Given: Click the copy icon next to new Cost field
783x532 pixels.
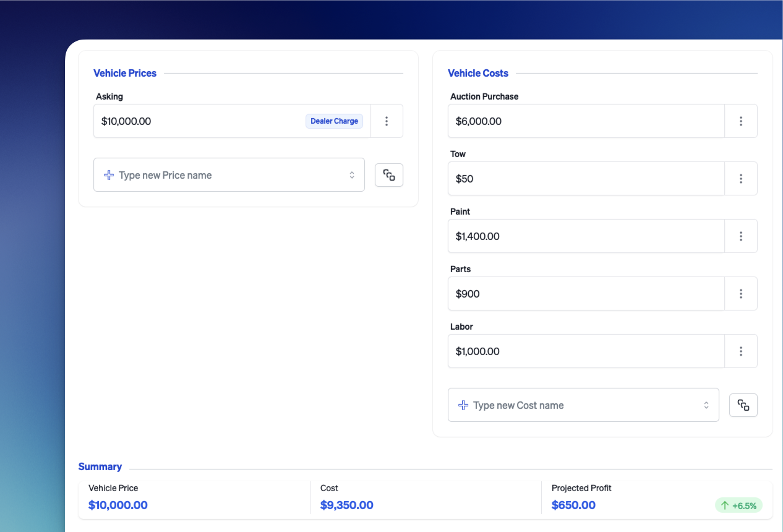Looking at the screenshot, I should [x=743, y=405].
